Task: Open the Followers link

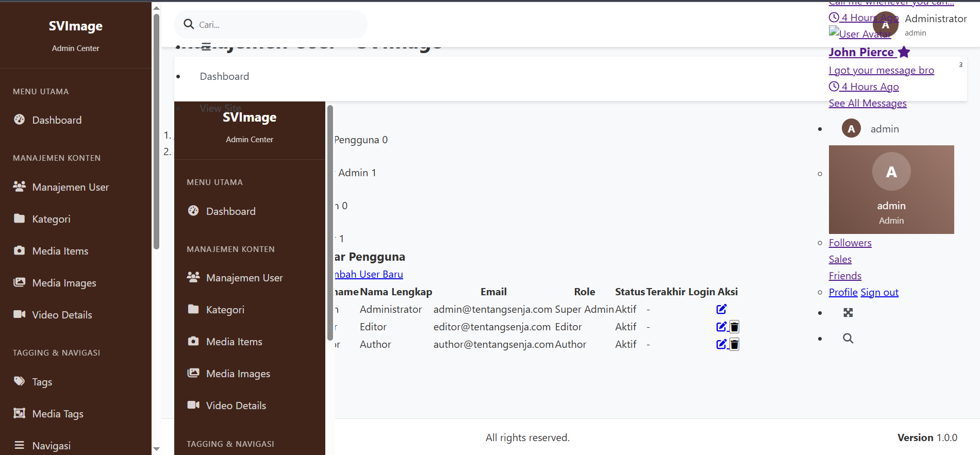Action: click(850, 243)
